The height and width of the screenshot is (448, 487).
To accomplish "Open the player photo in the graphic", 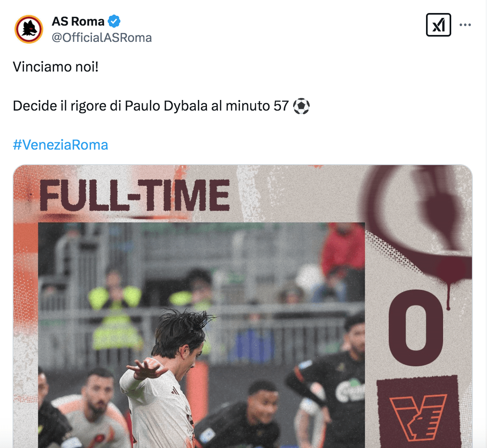I will pyautogui.click(x=201, y=335).
